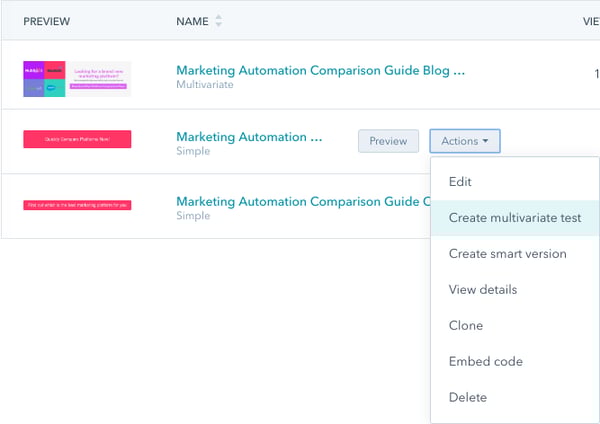Select Embed code menu item
Screen dimensions: 600x424
point(486,362)
